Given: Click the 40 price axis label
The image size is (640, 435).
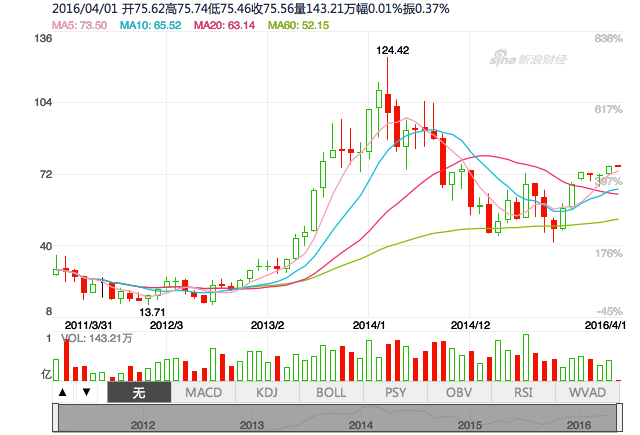Looking at the screenshot, I should coord(46,246).
